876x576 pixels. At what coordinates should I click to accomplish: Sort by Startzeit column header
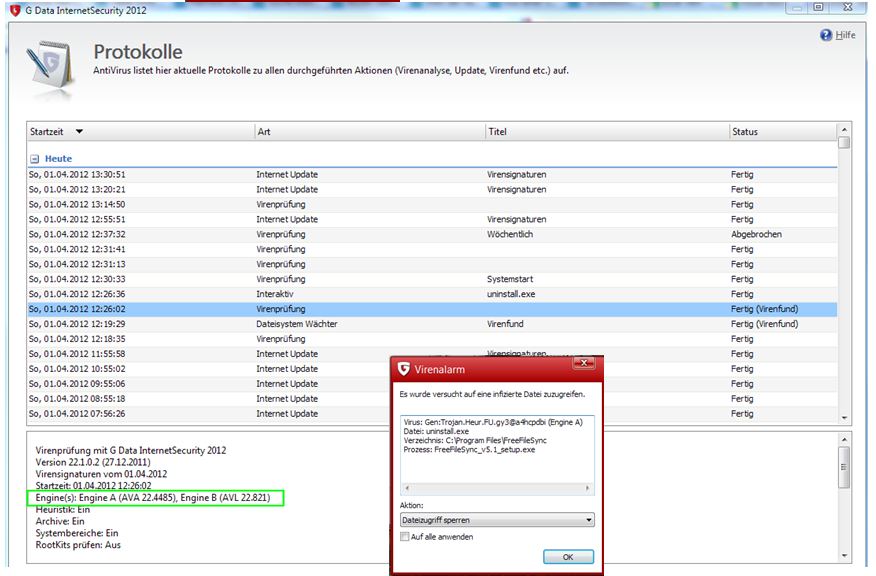click(140, 132)
